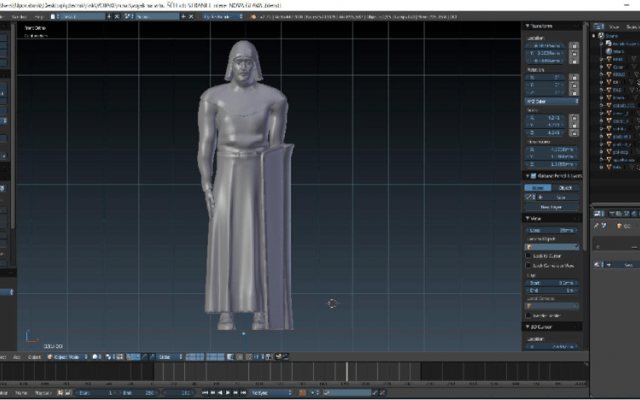This screenshot has width=640, height=400.
Task: Lock the Location Z value
Action: pos(574,61)
